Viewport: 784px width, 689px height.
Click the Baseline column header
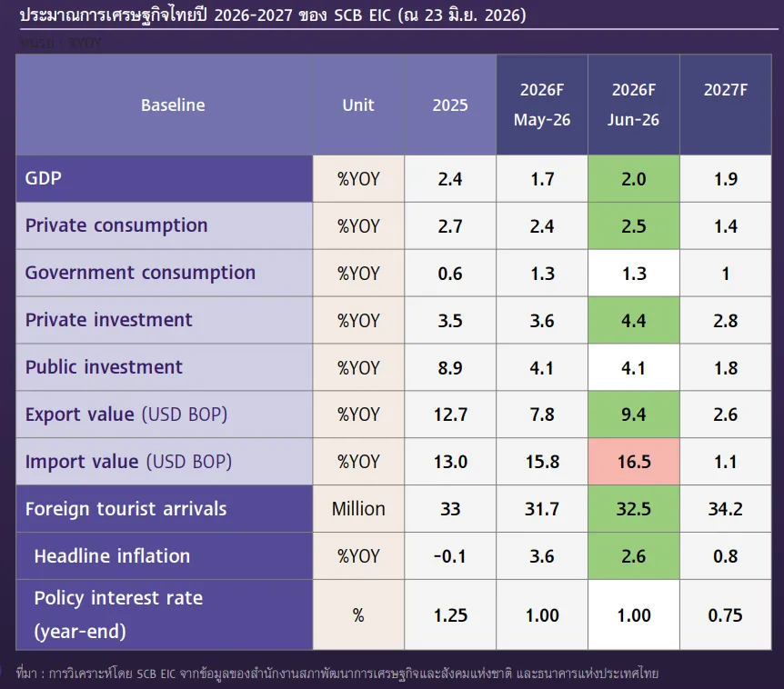click(173, 105)
